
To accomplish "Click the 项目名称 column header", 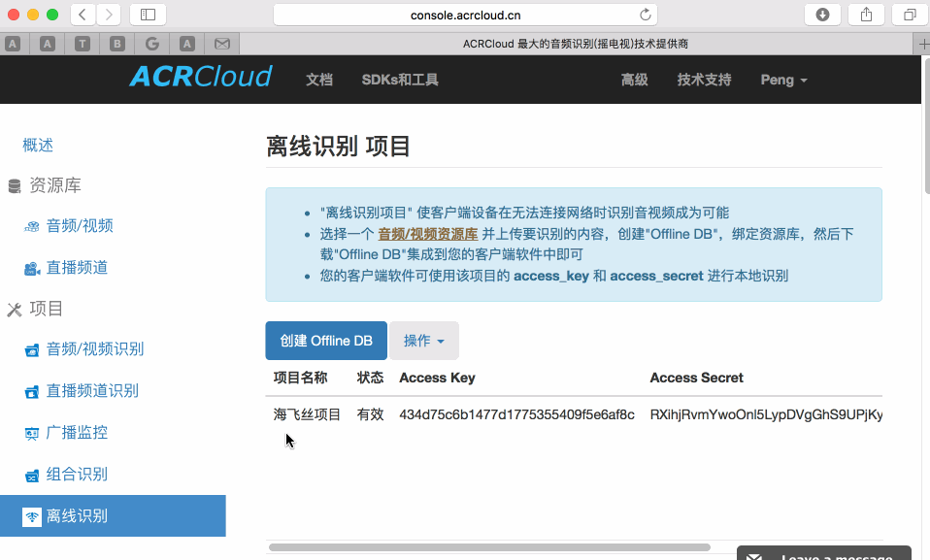I will [x=300, y=378].
